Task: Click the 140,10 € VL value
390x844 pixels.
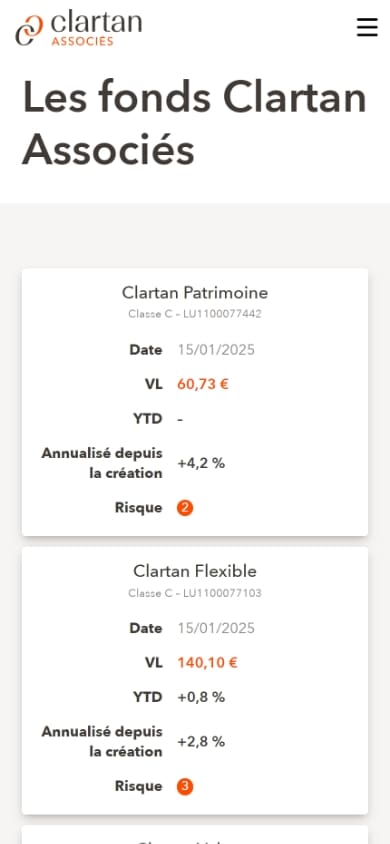Action: click(x=207, y=663)
